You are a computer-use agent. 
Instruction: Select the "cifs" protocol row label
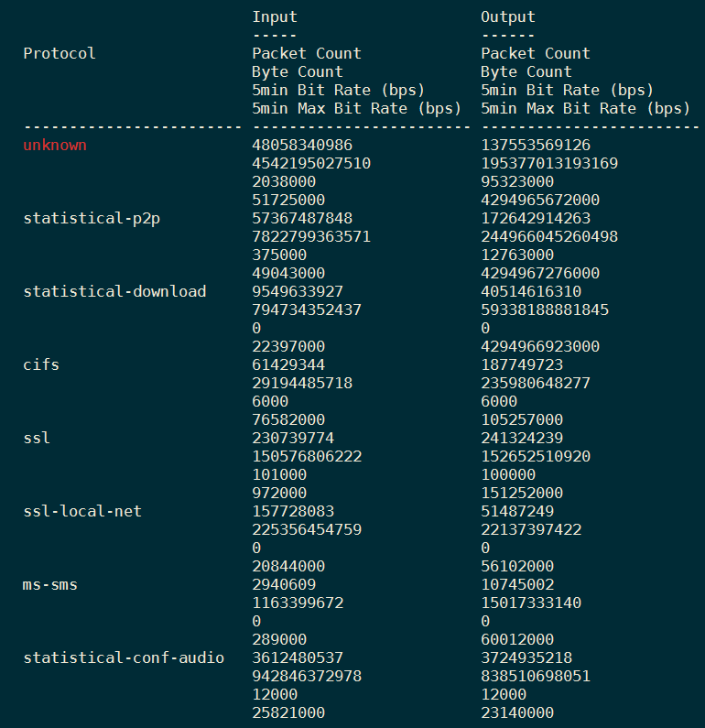coord(41,364)
